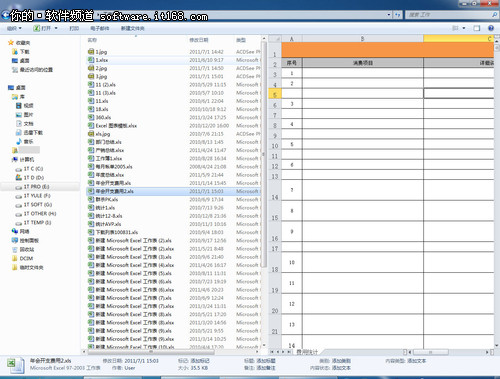
Task: Click 添加标记 (Add a tag) in details pane
Action: (200, 361)
